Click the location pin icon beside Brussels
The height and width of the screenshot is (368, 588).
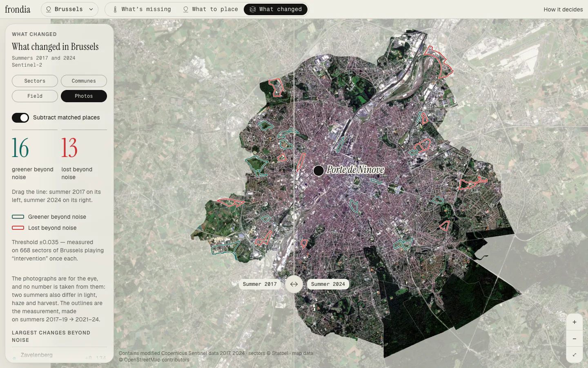coord(49,9)
